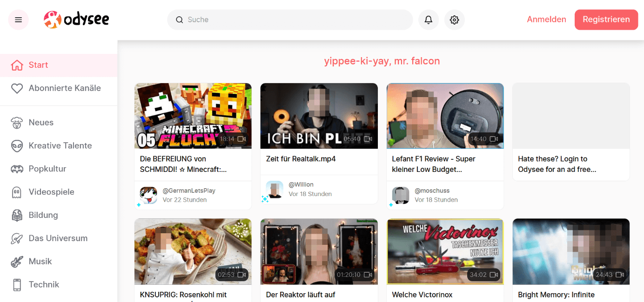The image size is (644, 302).
Task: Open the ICH BIN PL video thumbnail
Action: click(319, 116)
